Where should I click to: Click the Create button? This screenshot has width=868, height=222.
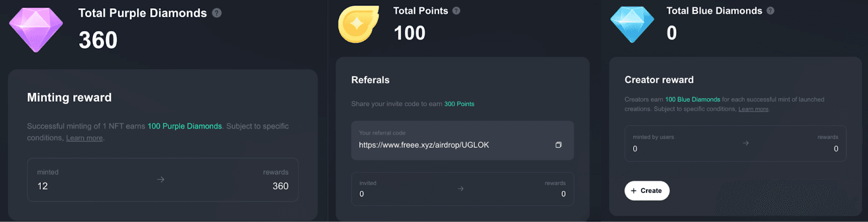647,191
